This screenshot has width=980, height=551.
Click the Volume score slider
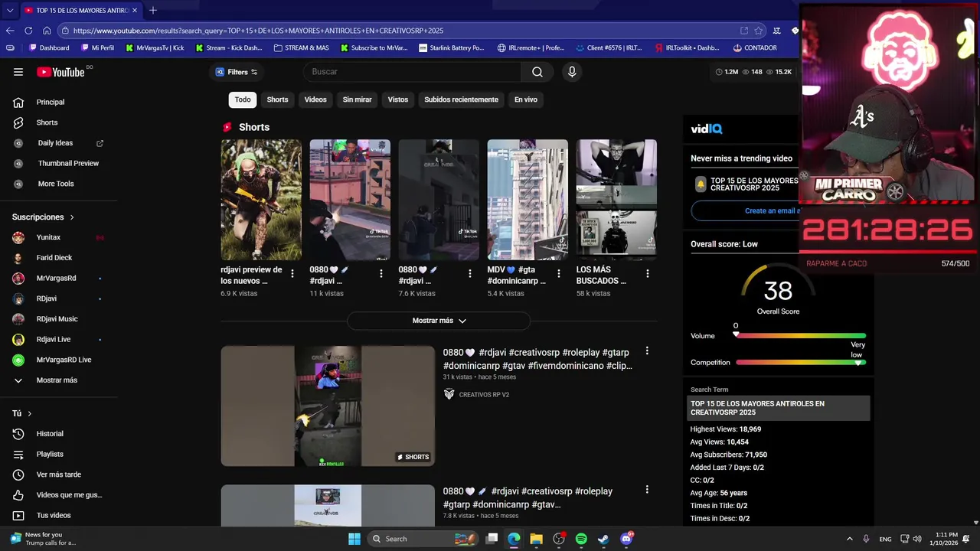801,335
